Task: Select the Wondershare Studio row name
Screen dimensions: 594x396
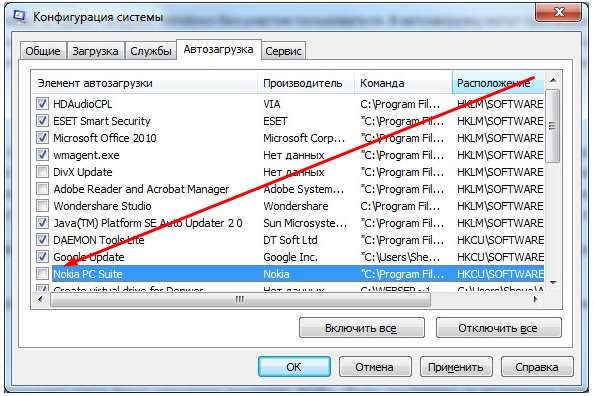Action: click(x=102, y=206)
